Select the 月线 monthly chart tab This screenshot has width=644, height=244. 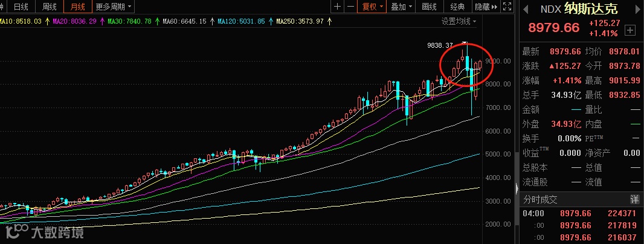click(77, 7)
